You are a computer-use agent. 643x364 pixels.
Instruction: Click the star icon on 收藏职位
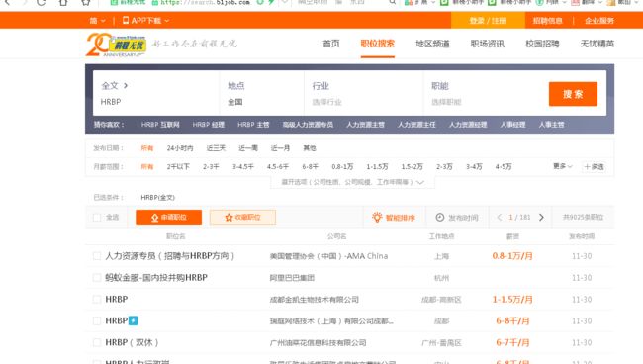(229, 218)
